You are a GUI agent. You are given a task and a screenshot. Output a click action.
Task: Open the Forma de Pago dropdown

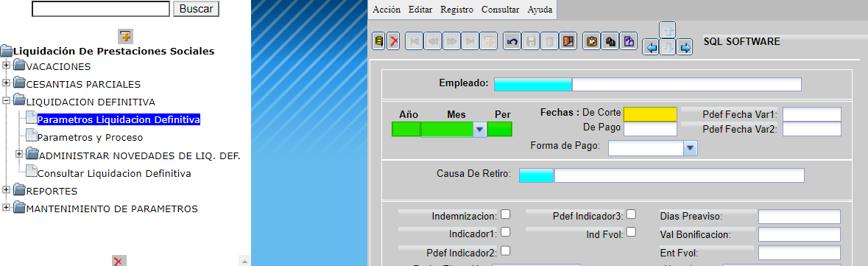click(x=690, y=148)
